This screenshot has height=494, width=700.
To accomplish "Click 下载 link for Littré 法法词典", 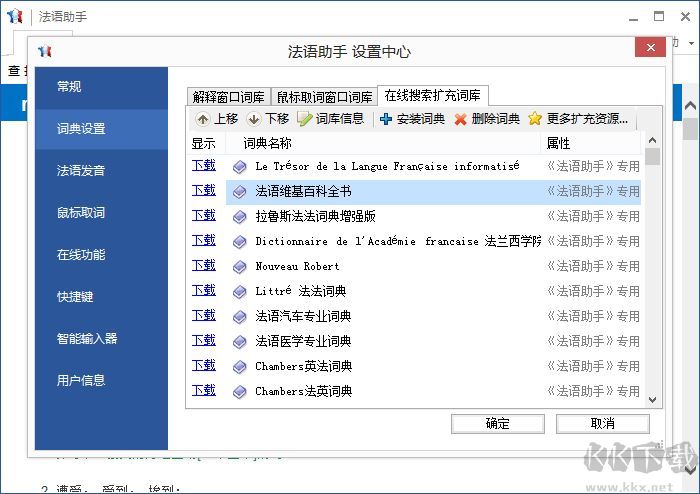I will [204, 291].
